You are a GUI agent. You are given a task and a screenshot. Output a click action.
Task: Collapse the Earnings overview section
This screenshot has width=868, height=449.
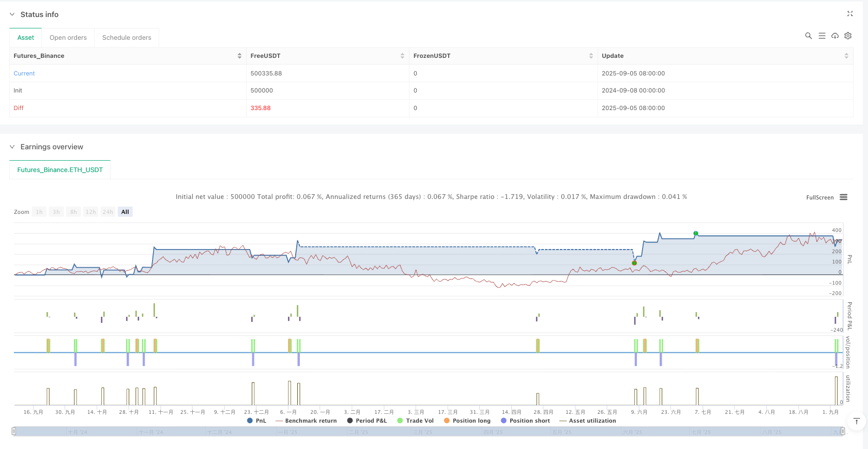pyautogui.click(x=12, y=147)
